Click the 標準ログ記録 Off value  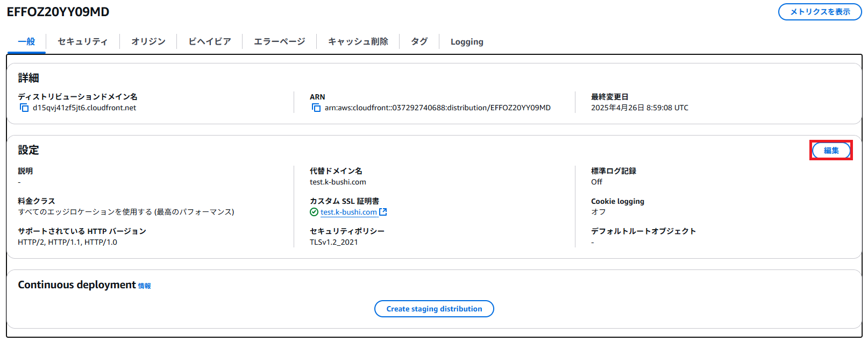[596, 182]
